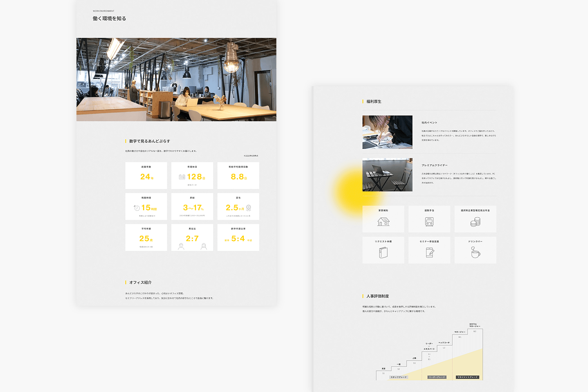The width and height of the screenshot is (588, 392).
Task: Click the award ribbon icon beside 2.5ヶ月
Action: pos(249,208)
